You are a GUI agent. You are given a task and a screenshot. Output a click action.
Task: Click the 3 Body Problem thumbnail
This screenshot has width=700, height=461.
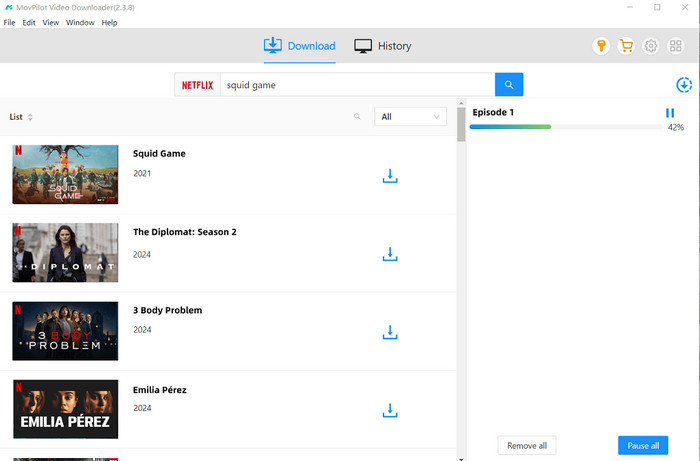click(x=65, y=331)
